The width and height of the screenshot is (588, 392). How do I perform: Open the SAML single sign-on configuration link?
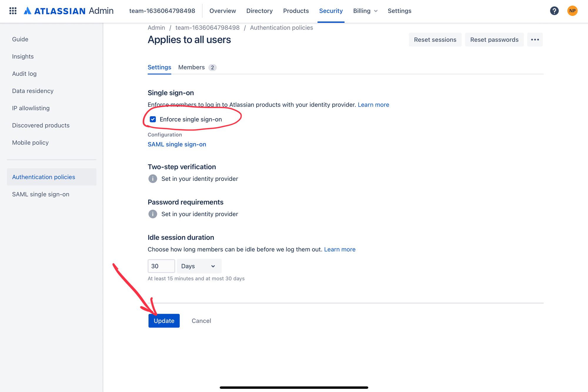177,144
